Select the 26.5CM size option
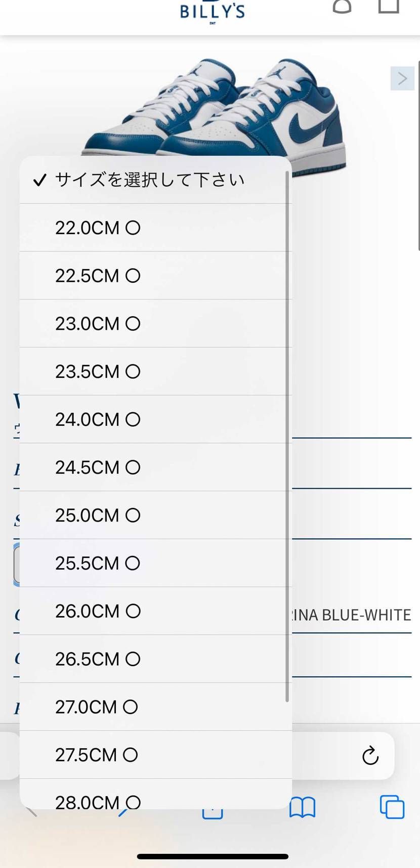Viewport: 420px width, 868px height. (156, 659)
